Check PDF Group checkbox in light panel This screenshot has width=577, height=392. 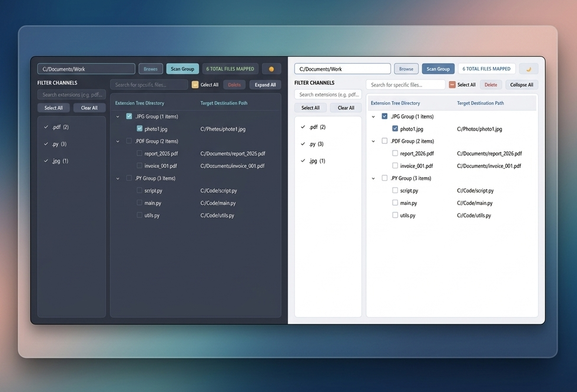coord(384,141)
